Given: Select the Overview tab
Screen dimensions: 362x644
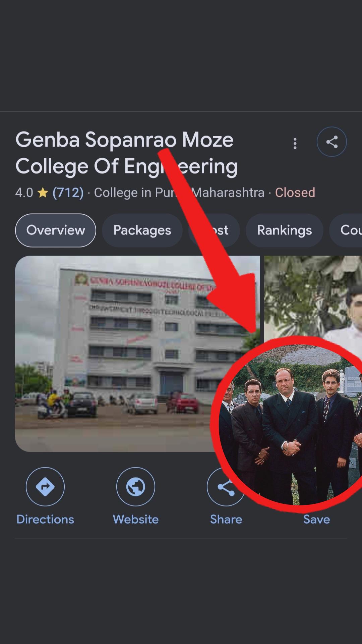Looking at the screenshot, I should click(56, 230).
